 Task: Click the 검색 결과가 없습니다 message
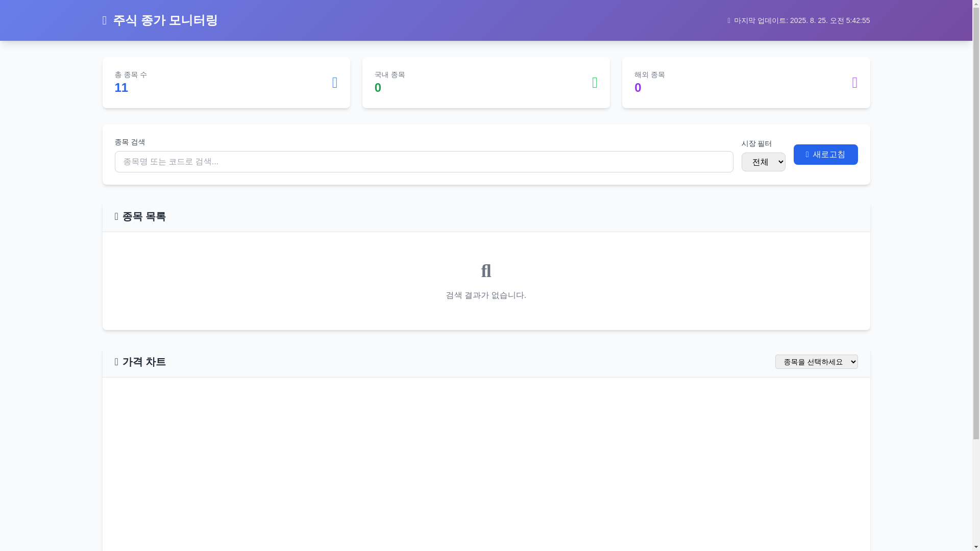[x=486, y=295]
